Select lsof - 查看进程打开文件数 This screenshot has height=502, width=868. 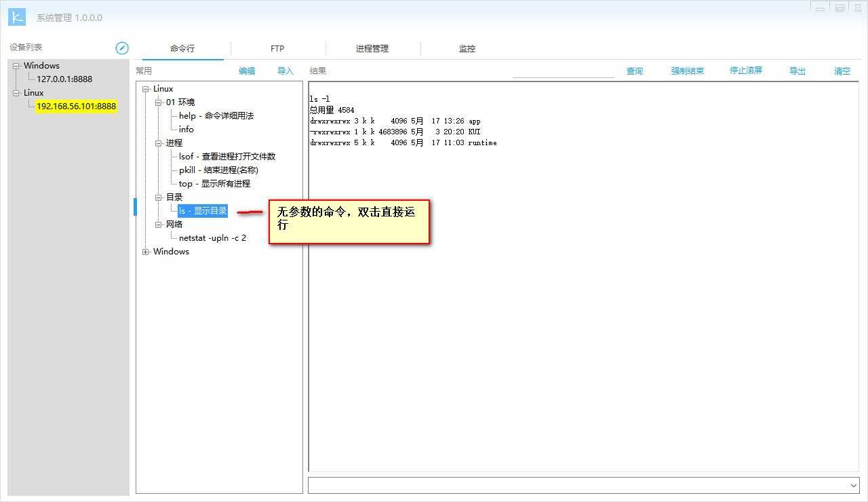coord(227,157)
